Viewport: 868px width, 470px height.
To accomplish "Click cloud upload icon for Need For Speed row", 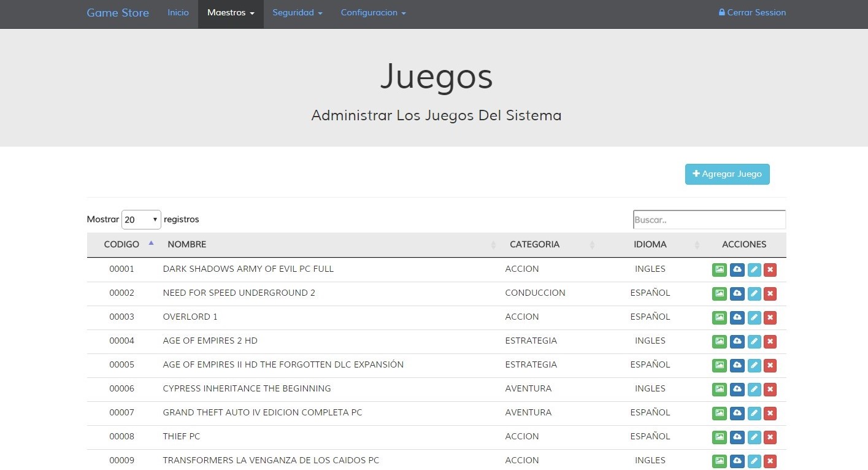I will (737, 293).
